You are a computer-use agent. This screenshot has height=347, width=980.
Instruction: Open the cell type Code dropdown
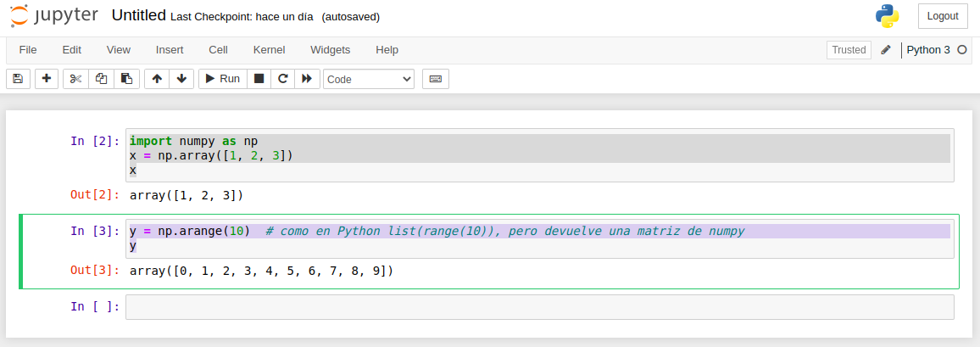tap(369, 79)
